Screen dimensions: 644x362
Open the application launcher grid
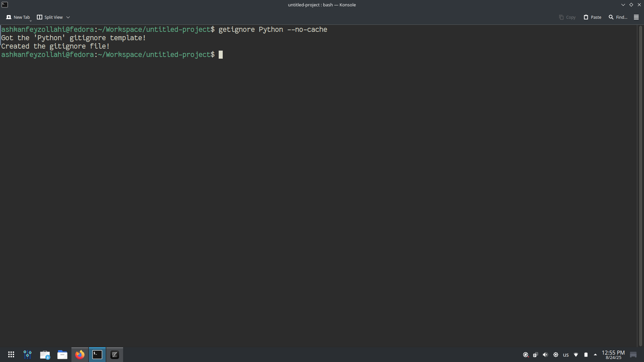pyautogui.click(x=11, y=355)
